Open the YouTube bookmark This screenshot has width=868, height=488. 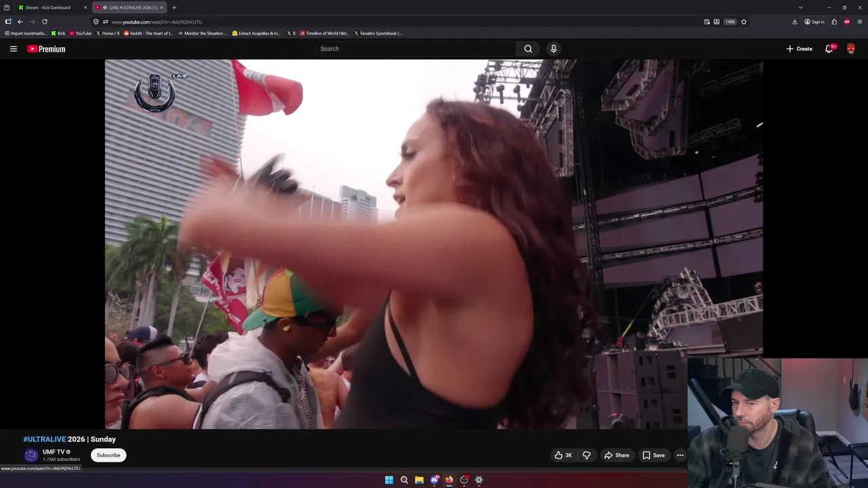pos(80,33)
